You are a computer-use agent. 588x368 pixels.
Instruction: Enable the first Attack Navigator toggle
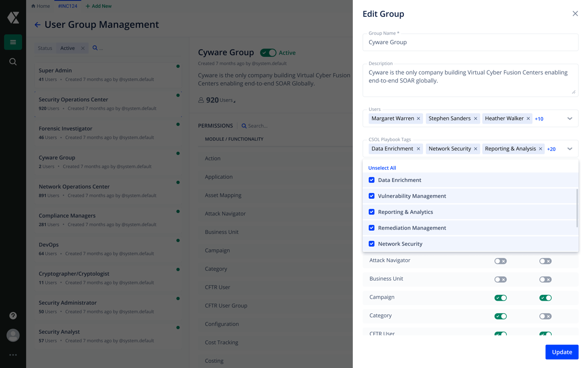point(500,261)
